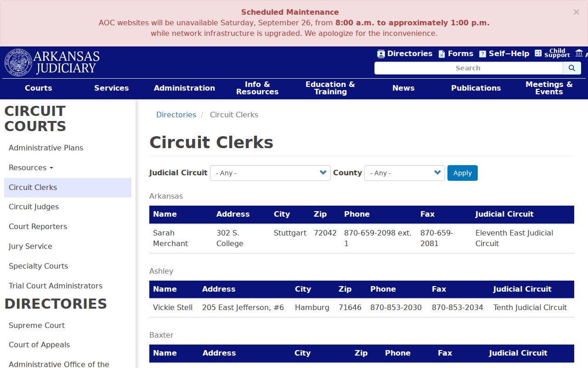This screenshot has height=368, width=588.
Task: Open the Judicial Circuit dropdown
Action: tap(270, 173)
